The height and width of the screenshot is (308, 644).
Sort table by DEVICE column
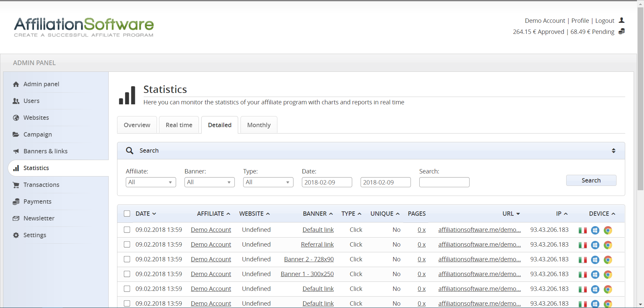click(602, 214)
